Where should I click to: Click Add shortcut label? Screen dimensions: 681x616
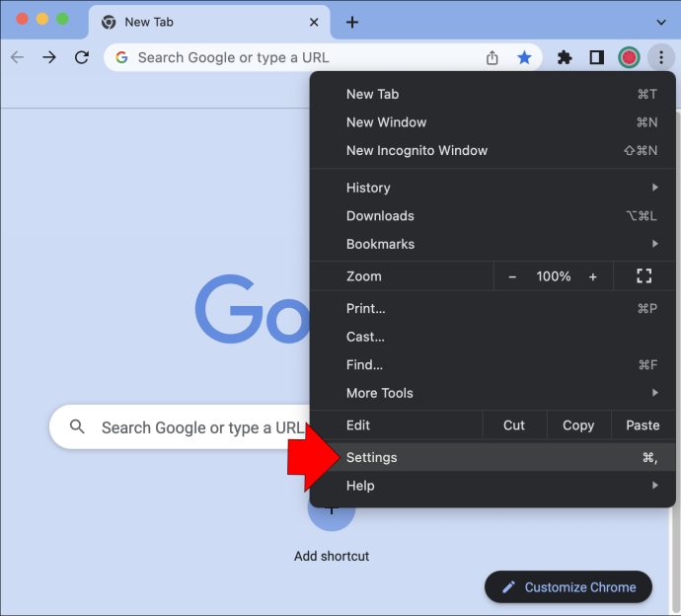click(332, 556)
